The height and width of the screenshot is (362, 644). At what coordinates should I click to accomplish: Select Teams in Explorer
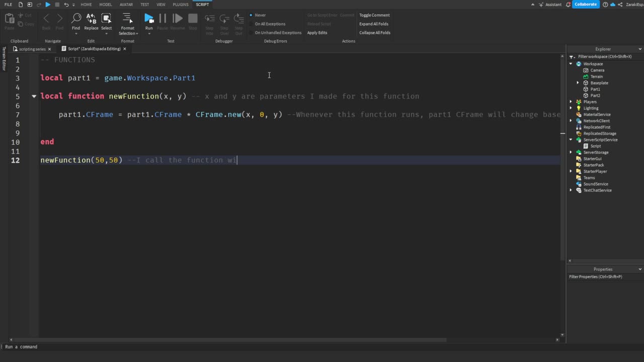point(589,177)
